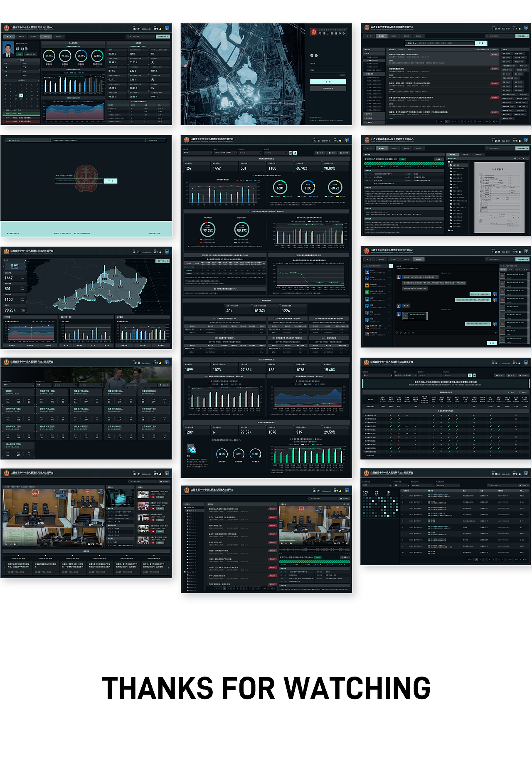532x766 pixels.
Task: Click the 生物特征登录 button on the login screen
Action: coord(328,89)
